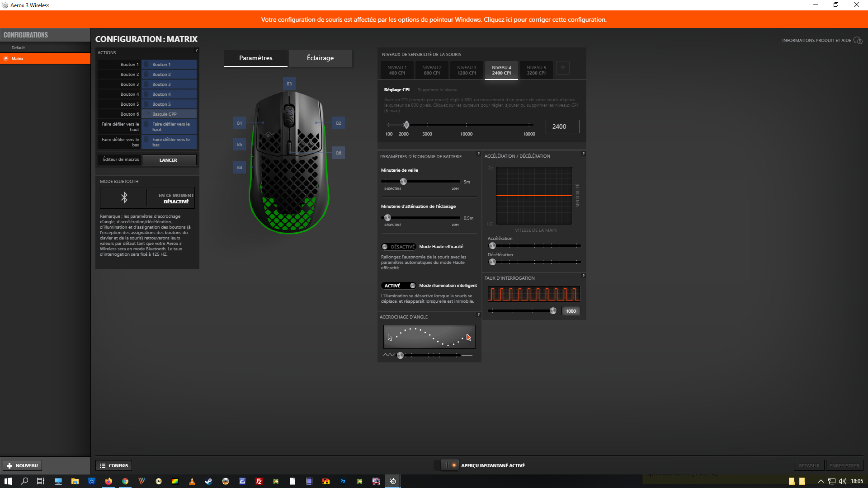Open Steam from the taskbar
Viewport: 868px width, 488px height.
coord(208,481)
